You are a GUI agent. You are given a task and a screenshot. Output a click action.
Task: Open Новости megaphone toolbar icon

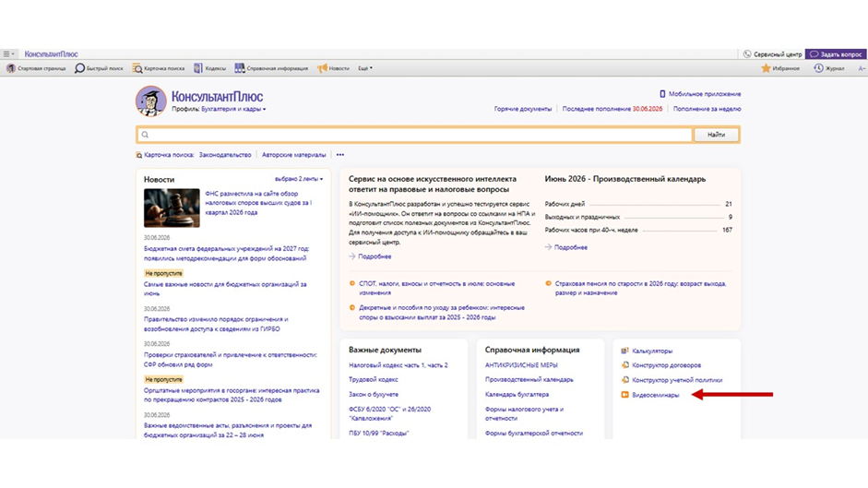coord(322,68)
